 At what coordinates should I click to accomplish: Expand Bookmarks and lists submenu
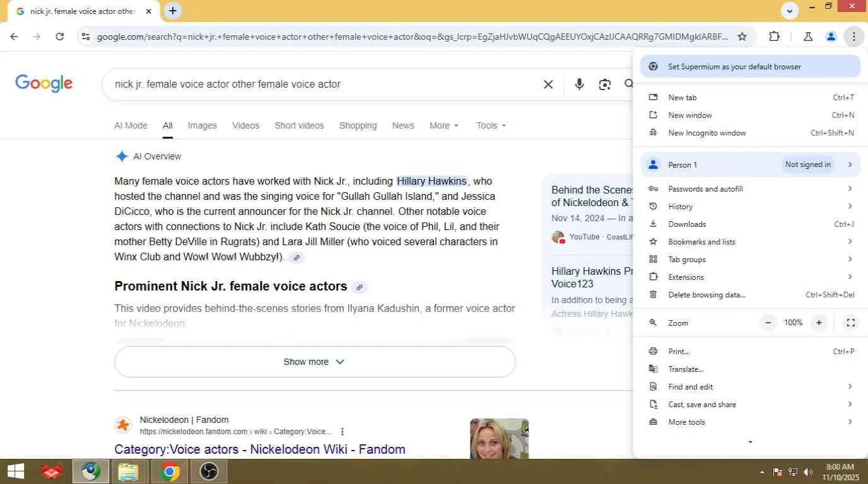[750, 242]
